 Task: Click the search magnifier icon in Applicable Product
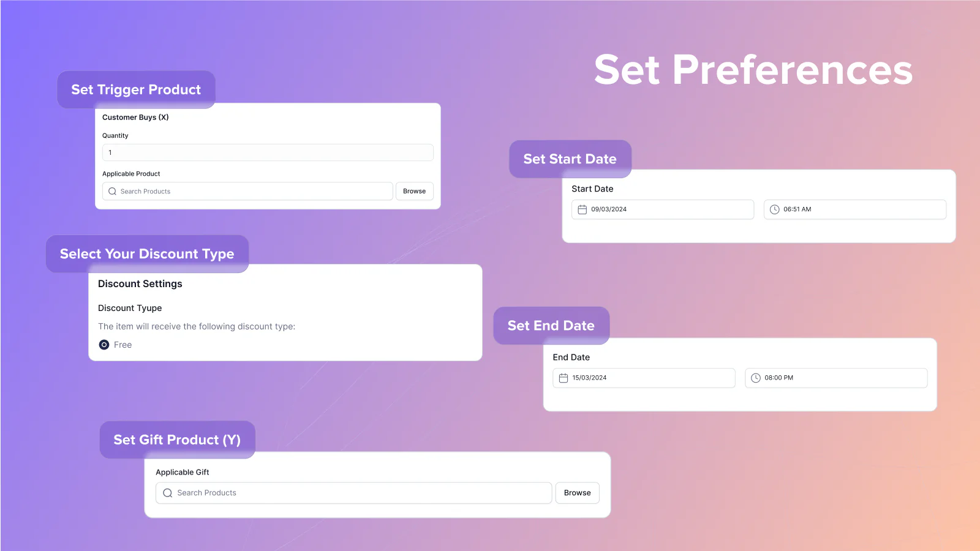click(113, 192)
